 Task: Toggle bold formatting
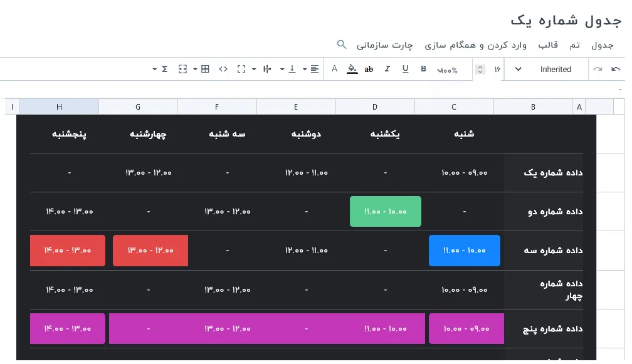click(x=423, y=69)
